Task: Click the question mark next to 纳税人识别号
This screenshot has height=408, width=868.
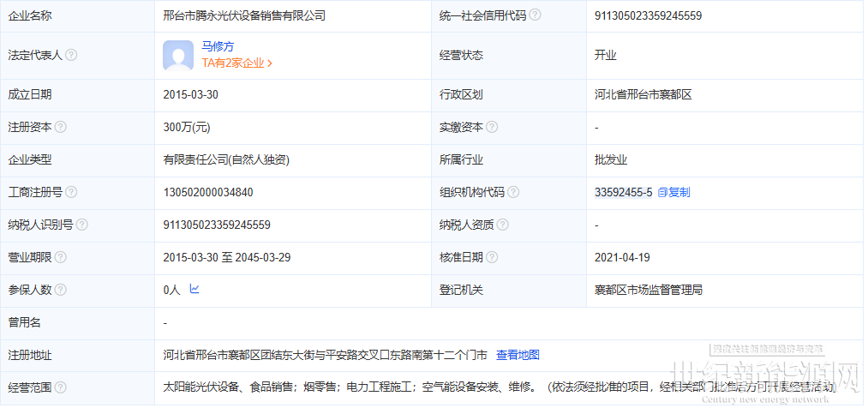Action: point(82,225)
